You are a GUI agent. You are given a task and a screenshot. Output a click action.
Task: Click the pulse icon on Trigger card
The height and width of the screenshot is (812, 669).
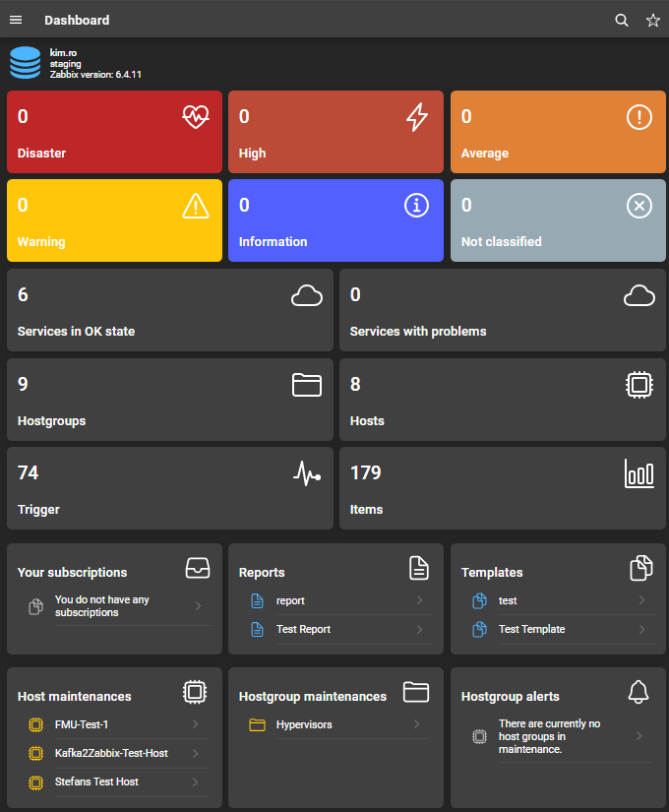point(307,473)
